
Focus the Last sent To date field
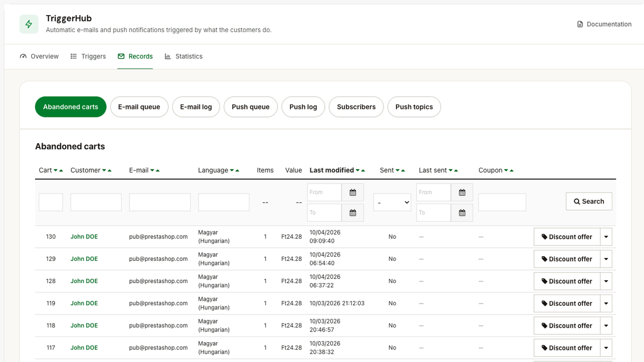coord(434,213)
